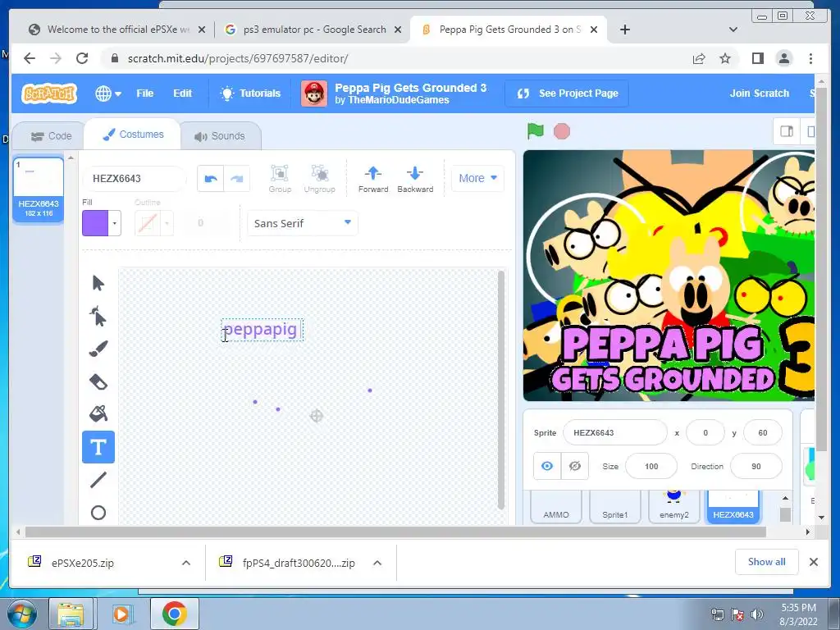Click the sprite Size field

651,466
